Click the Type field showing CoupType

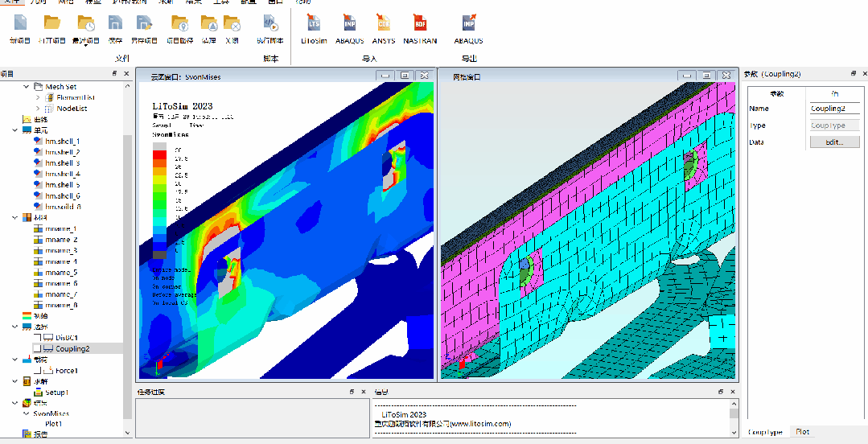[x=834, y=125]
